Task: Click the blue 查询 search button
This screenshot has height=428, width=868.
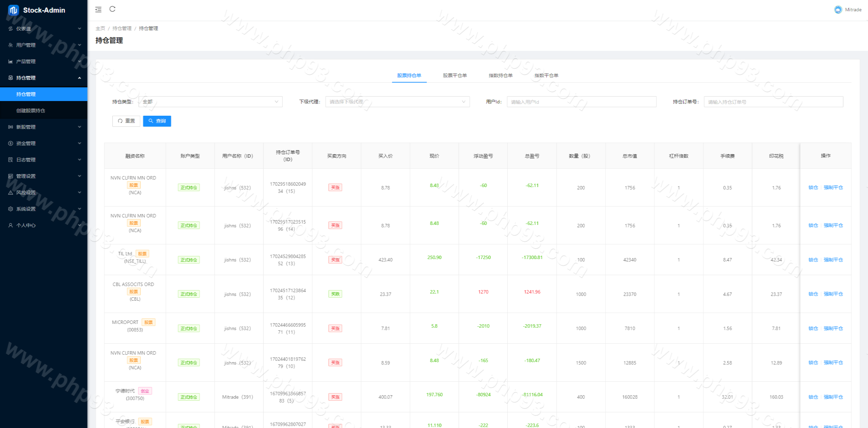Action: 157,121
